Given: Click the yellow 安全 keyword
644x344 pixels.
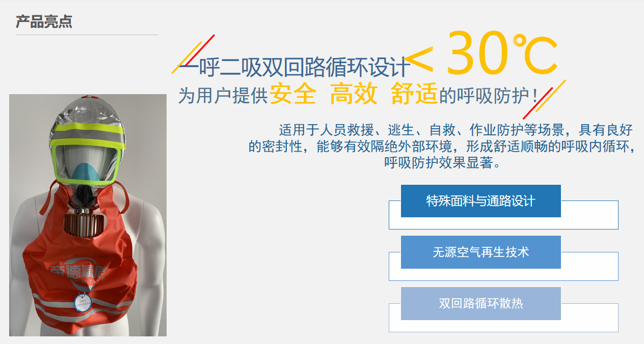Looking at the screenshot, I should point(292,94).
